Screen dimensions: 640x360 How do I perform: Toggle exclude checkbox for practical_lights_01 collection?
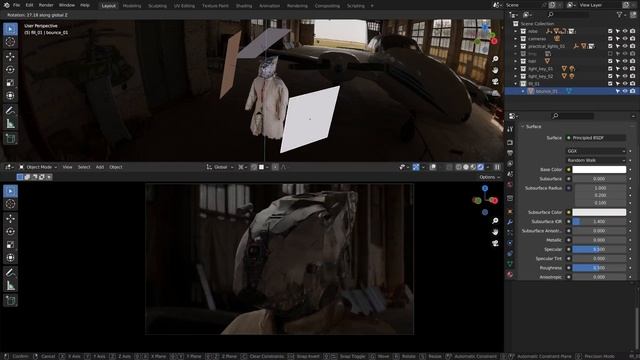click(x=610, y=46)
